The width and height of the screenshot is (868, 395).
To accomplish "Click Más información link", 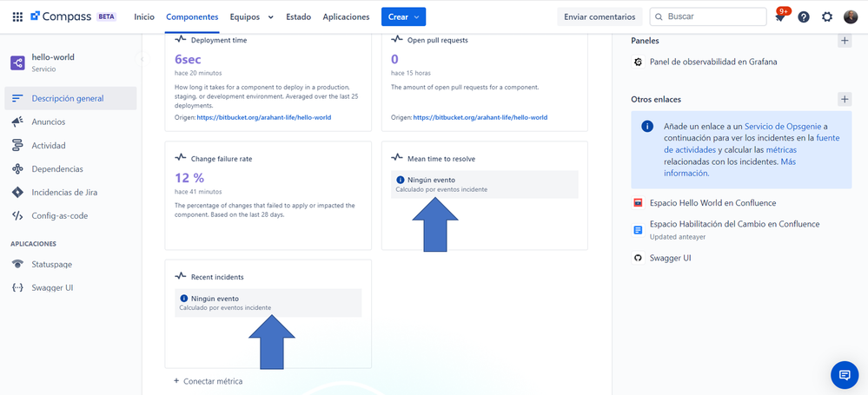I will click(730, 167).
